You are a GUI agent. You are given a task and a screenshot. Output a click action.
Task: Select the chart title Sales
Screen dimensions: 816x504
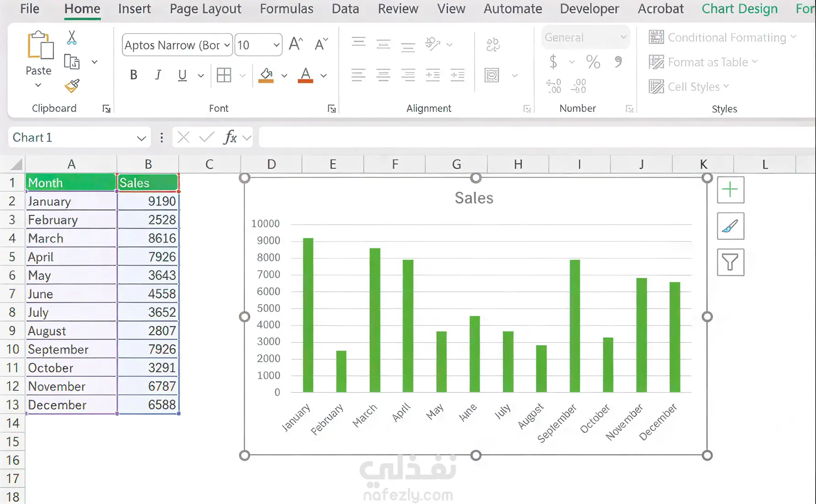coord(474,198)
